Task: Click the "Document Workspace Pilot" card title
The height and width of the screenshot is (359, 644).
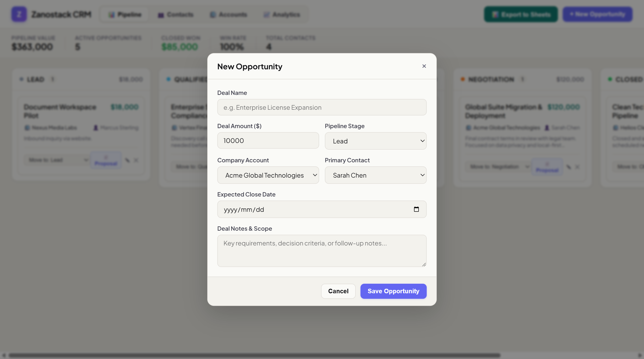Action: pos(60,111)
